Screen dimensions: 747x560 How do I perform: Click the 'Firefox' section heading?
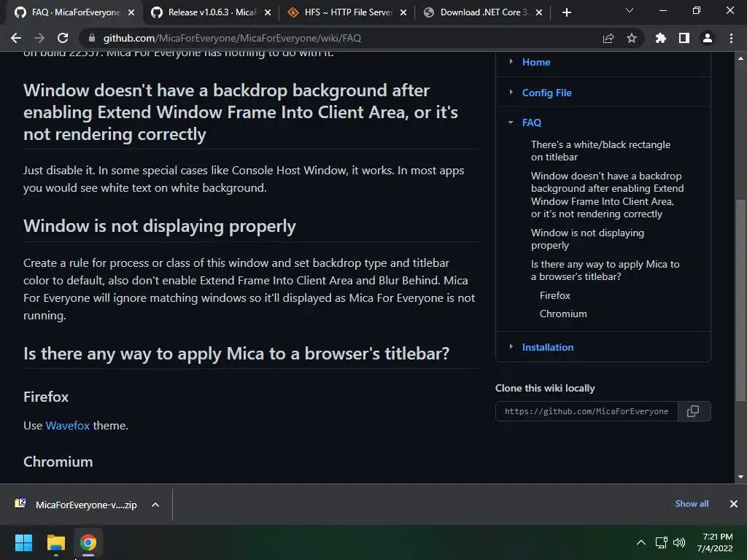click(x=46, y=397)
